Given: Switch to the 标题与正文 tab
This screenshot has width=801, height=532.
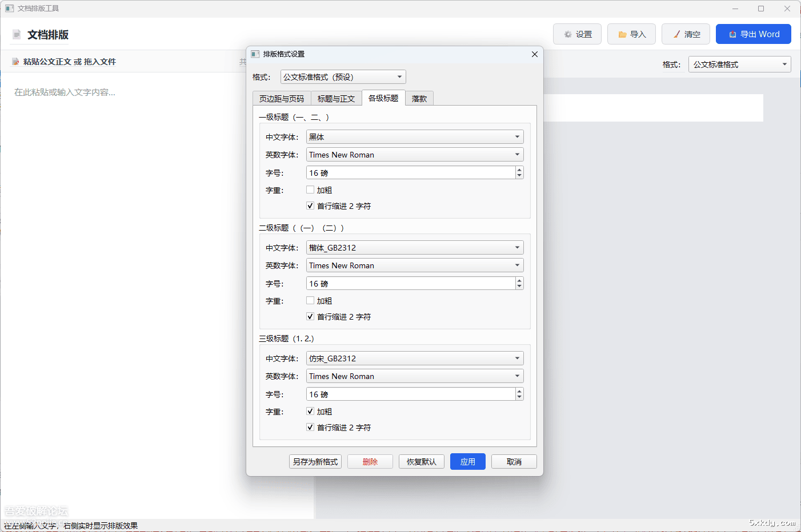Looking at the screenshot, I should (336, 99).
